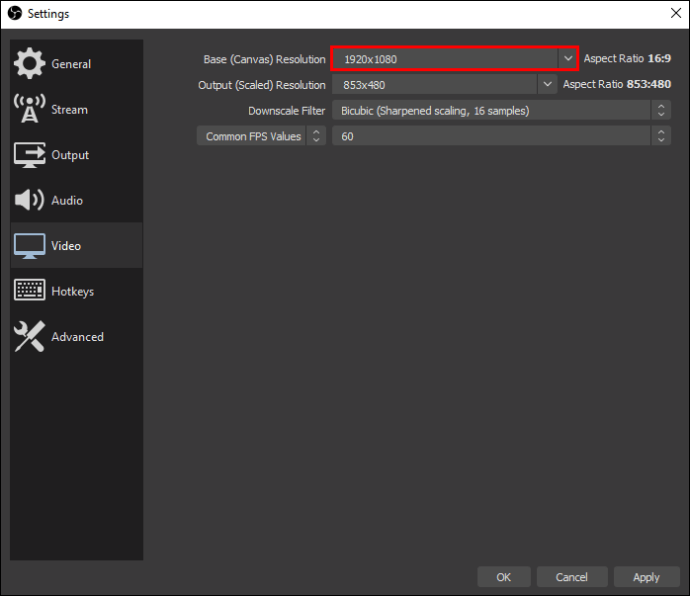Click the Downscale Filter label
Screen dimensions: 690x596
[286, 110]
